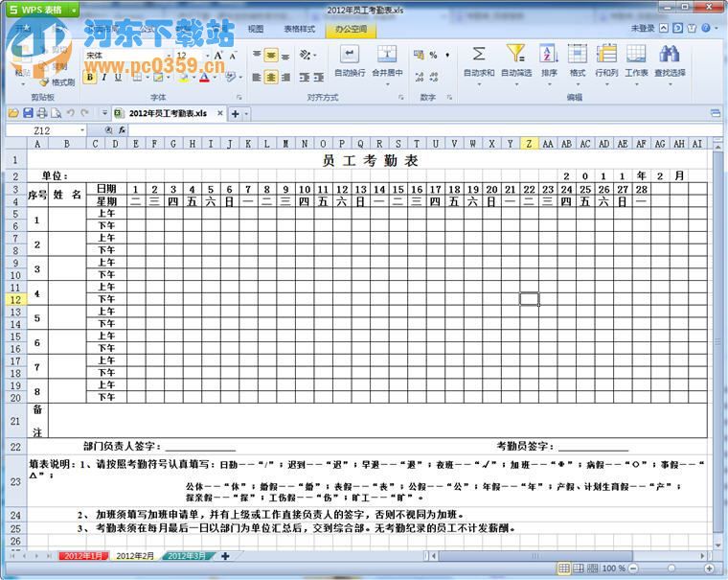The image size is (728, 580).
Task: Click the Rows and Columns (行和列) icon
Action: [x=606, y=54]
